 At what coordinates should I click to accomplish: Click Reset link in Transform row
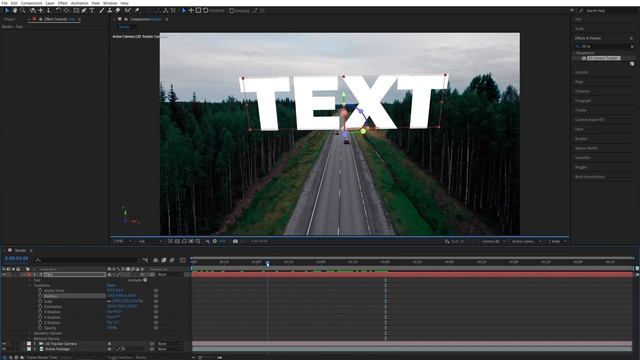tap(111, 285)
